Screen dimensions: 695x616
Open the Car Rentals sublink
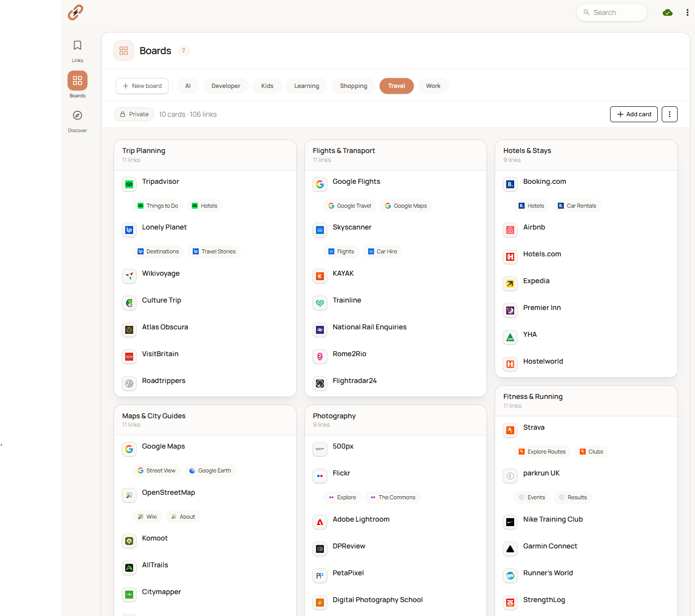point(577,206)
